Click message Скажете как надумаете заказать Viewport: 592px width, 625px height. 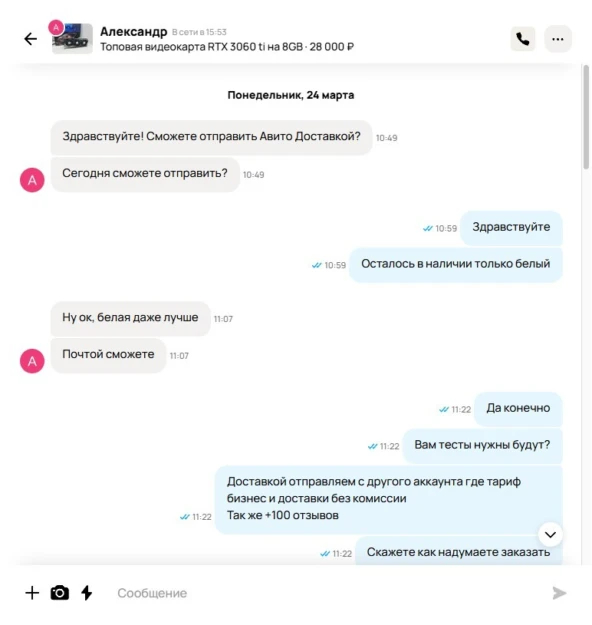pyautogui.click(x=458, y=552)
